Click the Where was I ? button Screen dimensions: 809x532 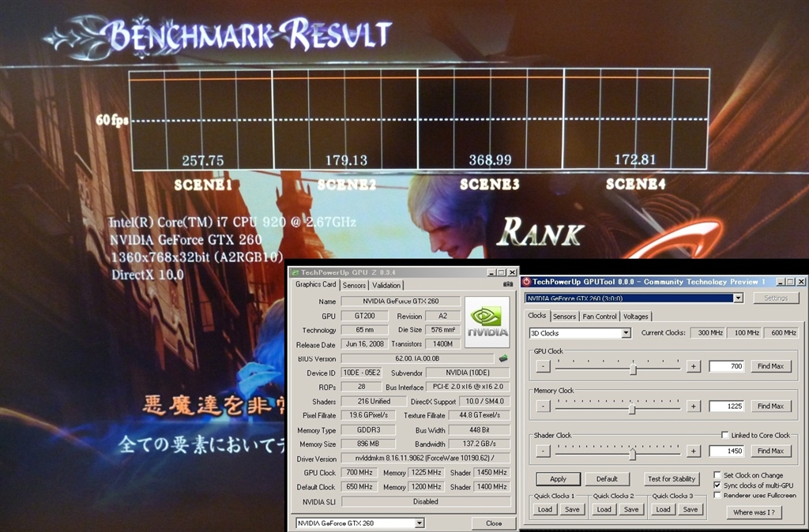pyautogui.click(x=754, y=512)
